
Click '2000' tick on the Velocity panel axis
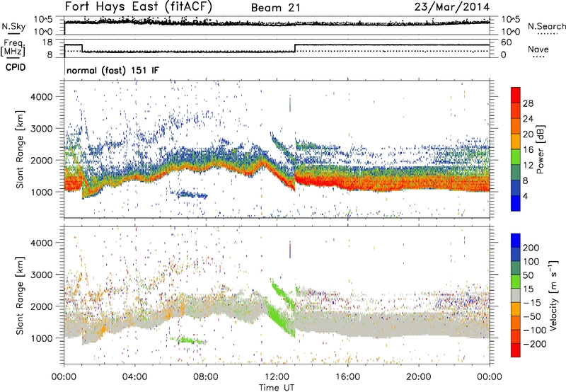[x=41, y=306]
